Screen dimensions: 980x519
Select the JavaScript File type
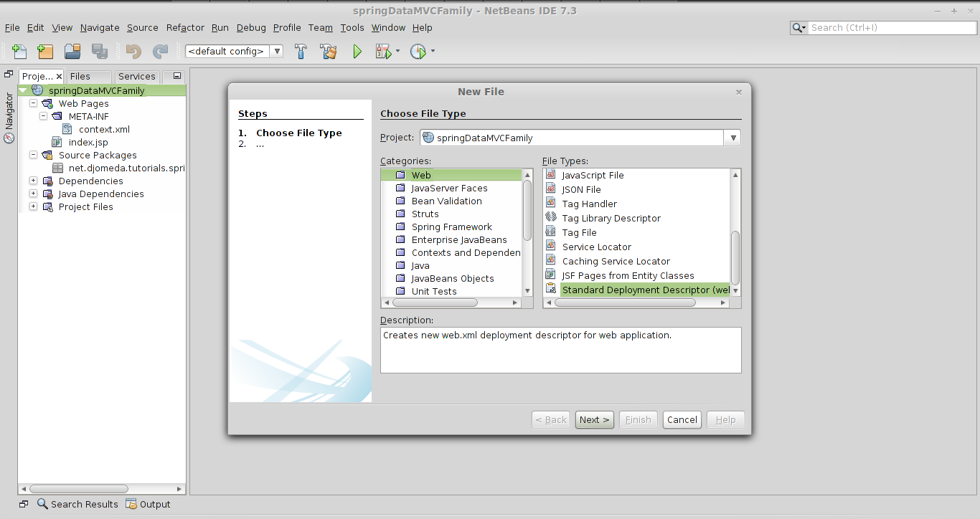[593, 175]
